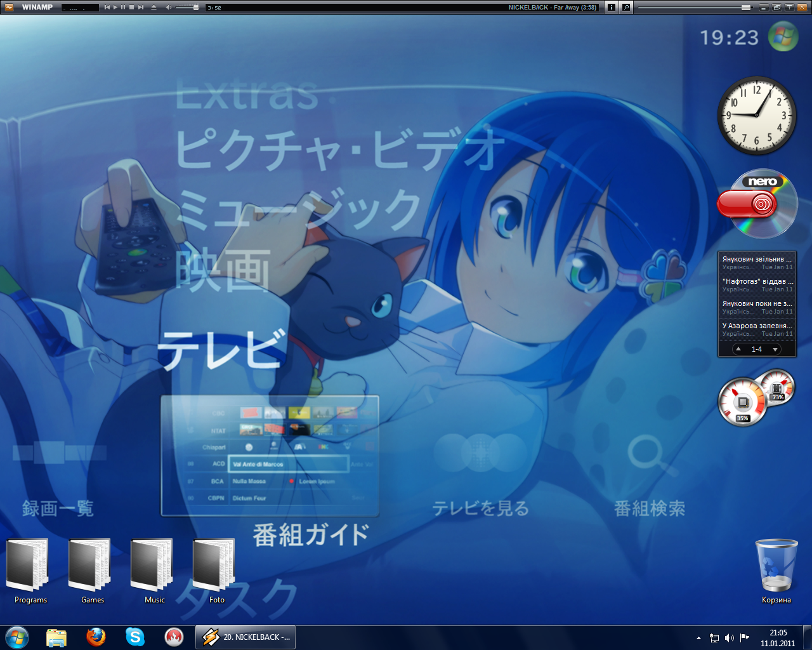Expand the hidden system tray icons arrow
The height and width of the screenshot is (650, 812).
click(698, 638)
